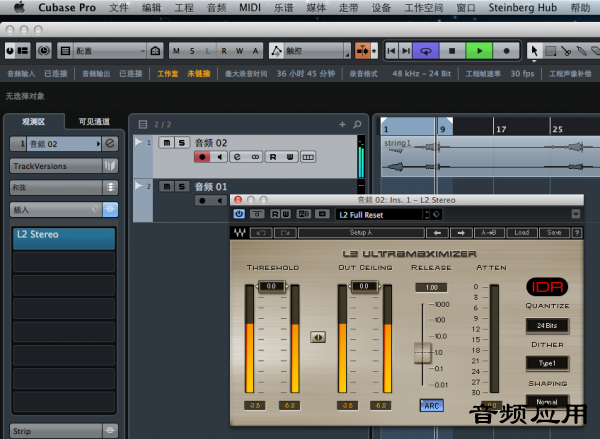
Task: Open the L2 Full Reset preset dropdown
Action: pyautogui.click(x=389, y=215)
